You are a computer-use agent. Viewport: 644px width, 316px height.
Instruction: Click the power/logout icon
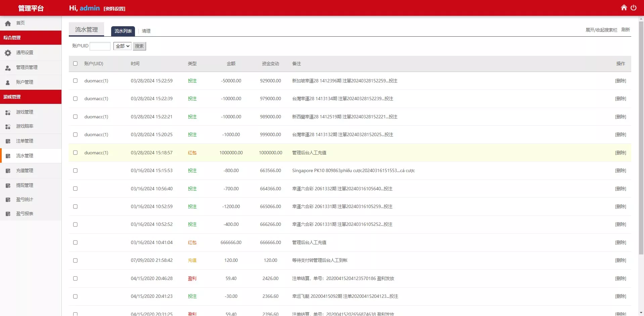[x=634, y=7]
